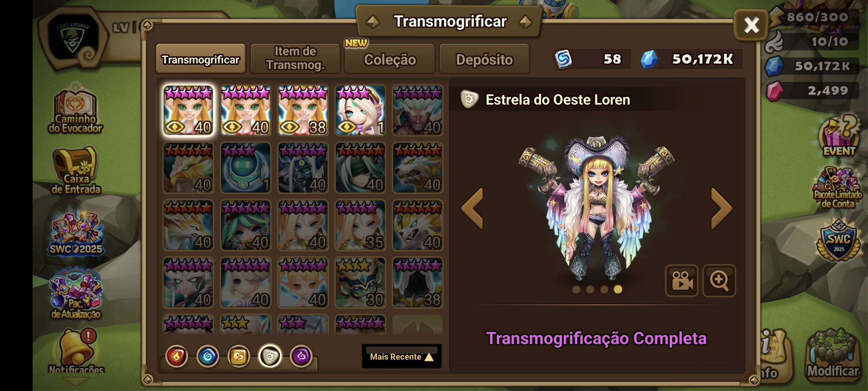
Task: Open the EVENT gift box icon
Action: [839, 135]
